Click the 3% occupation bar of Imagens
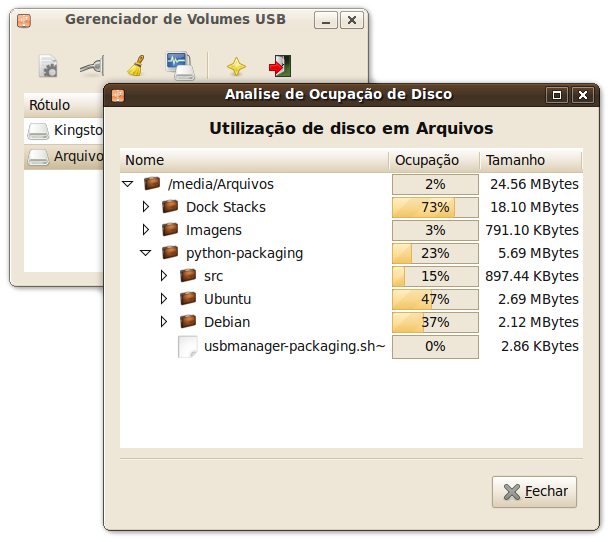The image size is (611, 542). pyautogui.click(x=435, y=230)
